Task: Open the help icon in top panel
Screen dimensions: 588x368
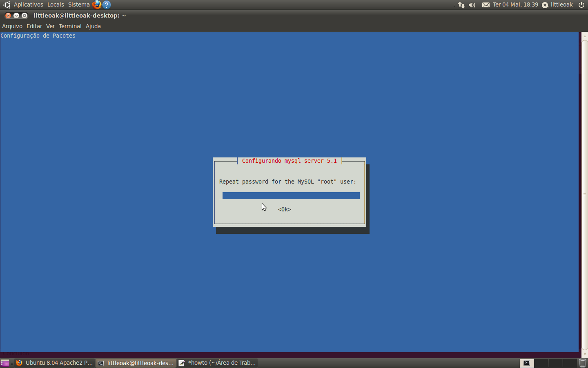Action: pos(107,4)
